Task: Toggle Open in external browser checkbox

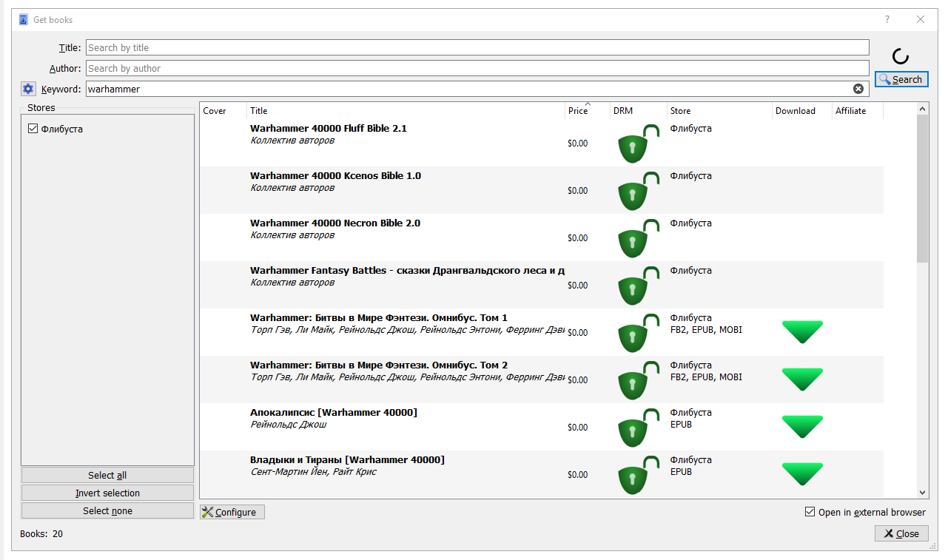Action: [810, 512]
